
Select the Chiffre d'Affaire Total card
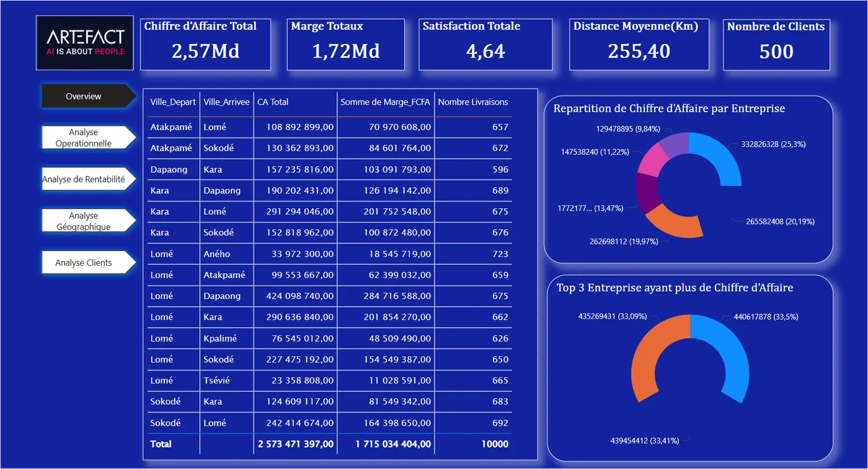[x=205, y=43]
